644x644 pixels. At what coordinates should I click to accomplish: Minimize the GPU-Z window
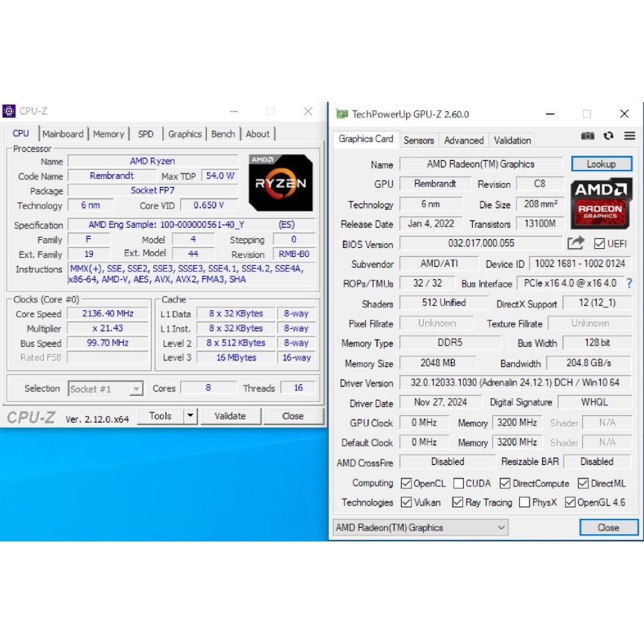point(550,114)
